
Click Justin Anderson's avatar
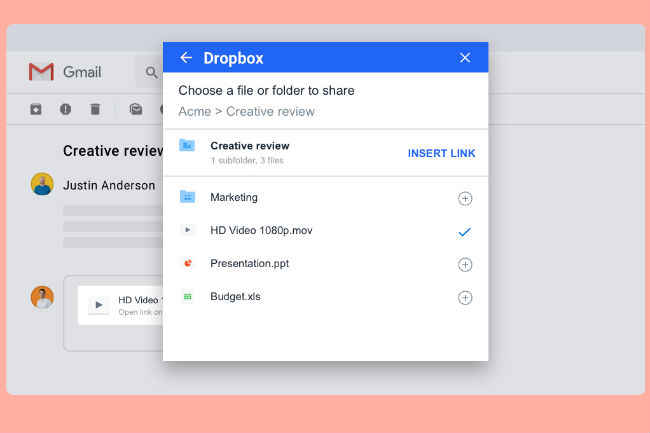click(42, 184)
